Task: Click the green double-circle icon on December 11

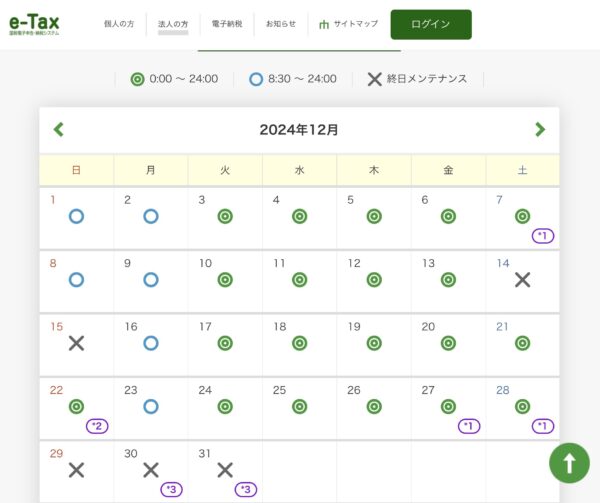Action: tap(300, 280)
